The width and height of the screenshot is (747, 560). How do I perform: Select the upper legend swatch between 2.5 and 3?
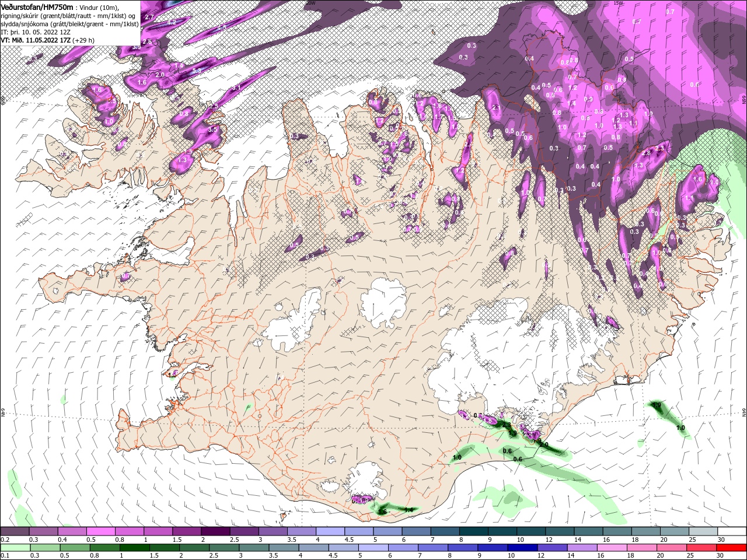244,531
